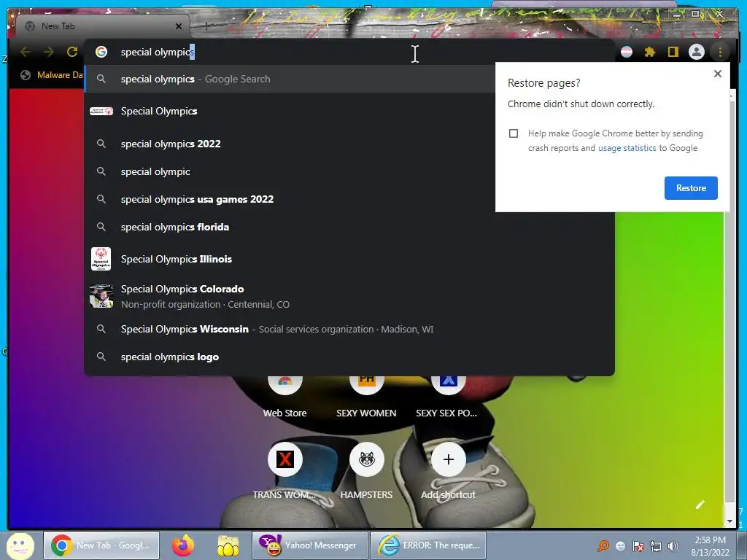This screenshot has height=560, width=747.
Task: Open the Chrome profile avatar
Action: [x=696, y=52]
